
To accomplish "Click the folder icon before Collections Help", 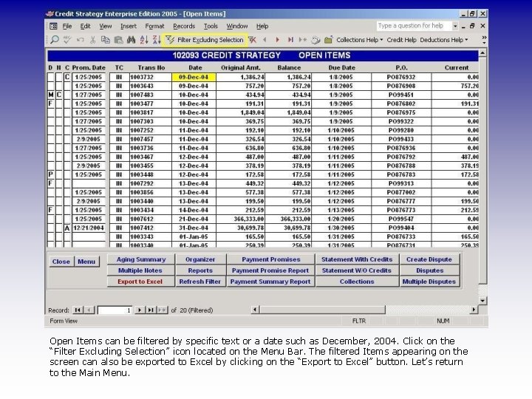I will pos(328,40).
